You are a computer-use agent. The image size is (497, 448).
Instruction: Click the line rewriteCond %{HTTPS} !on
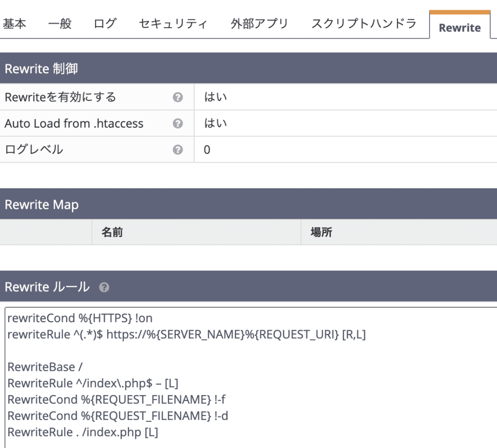tap(80, 318)
